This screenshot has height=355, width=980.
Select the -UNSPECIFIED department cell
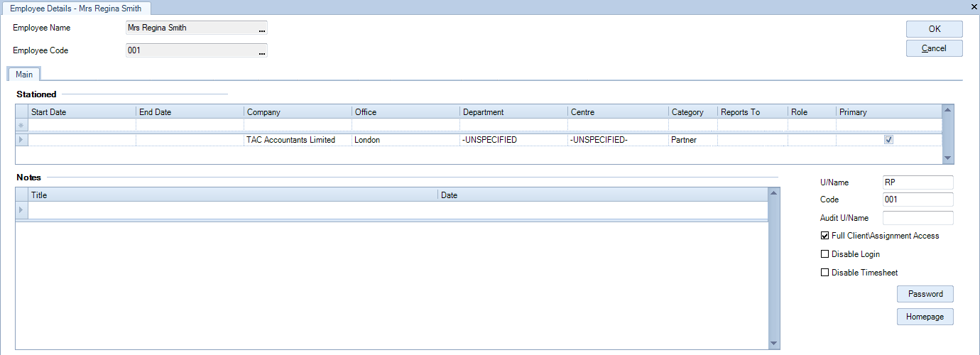click(514, 140)
